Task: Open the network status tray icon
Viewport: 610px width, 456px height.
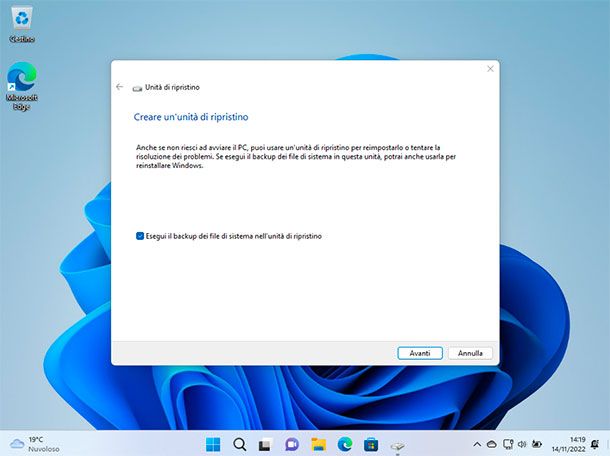Action: point(508,444)
